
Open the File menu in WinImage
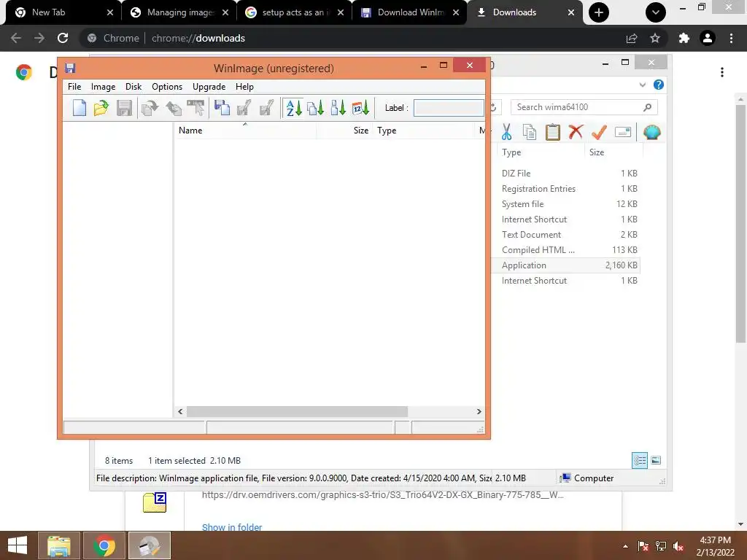click(74, 87)
